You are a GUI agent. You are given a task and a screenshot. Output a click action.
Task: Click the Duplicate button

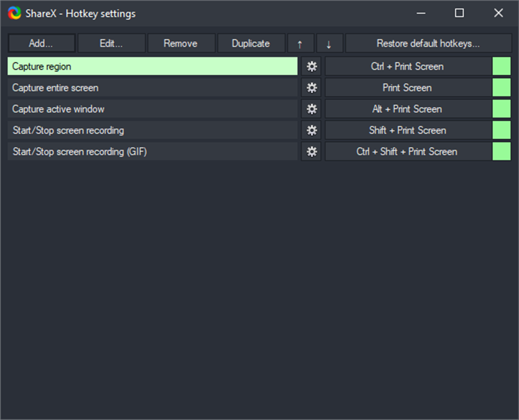point(251,43)
